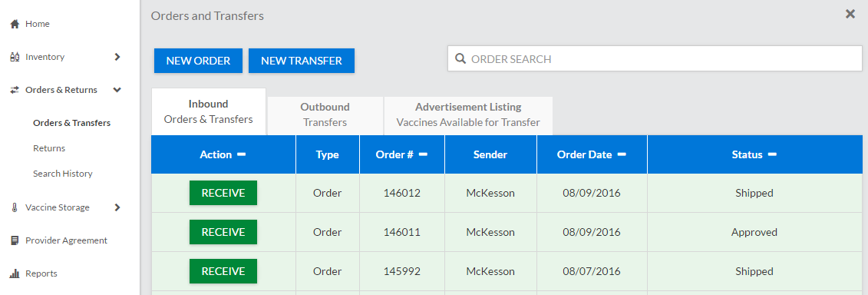Screen dimensions: 868x295
Task: Click the Vaccine Storage thermometer icon
Action: [x=15, y=207]
